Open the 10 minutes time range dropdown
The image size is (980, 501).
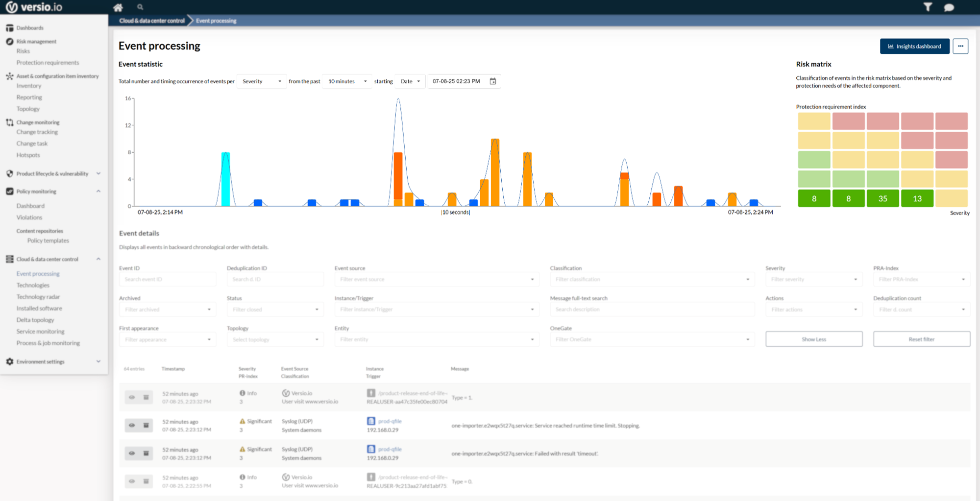(x=347, y=81)
